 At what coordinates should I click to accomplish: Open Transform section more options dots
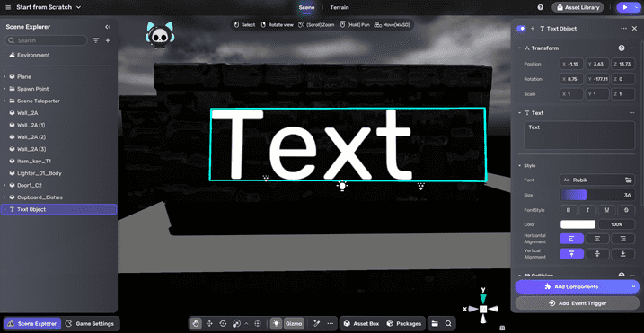(632, 48)
